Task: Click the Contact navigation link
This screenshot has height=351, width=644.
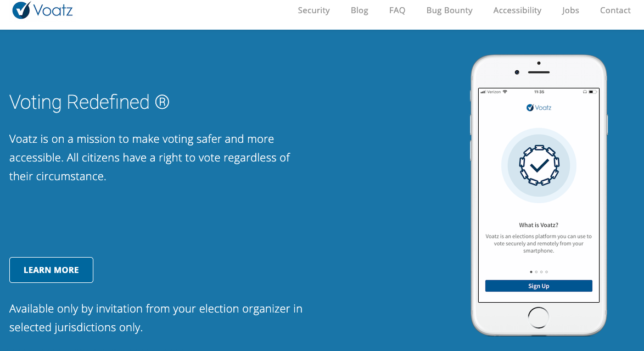Action: [x=615, y=10]
